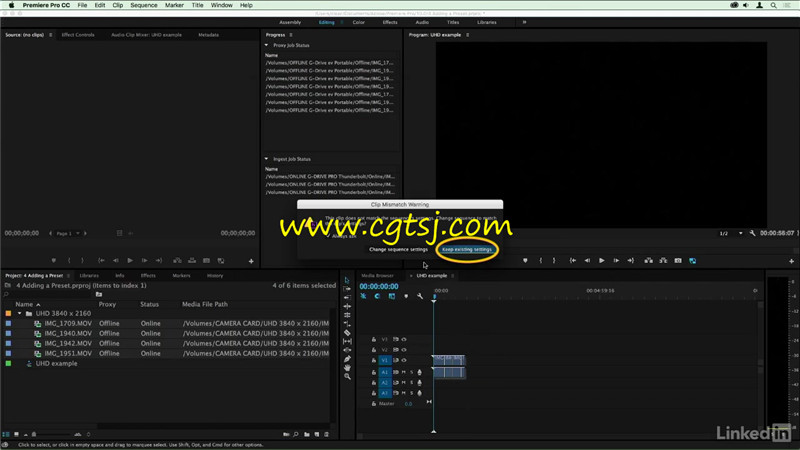Toggle V2 track output eye

404,349
